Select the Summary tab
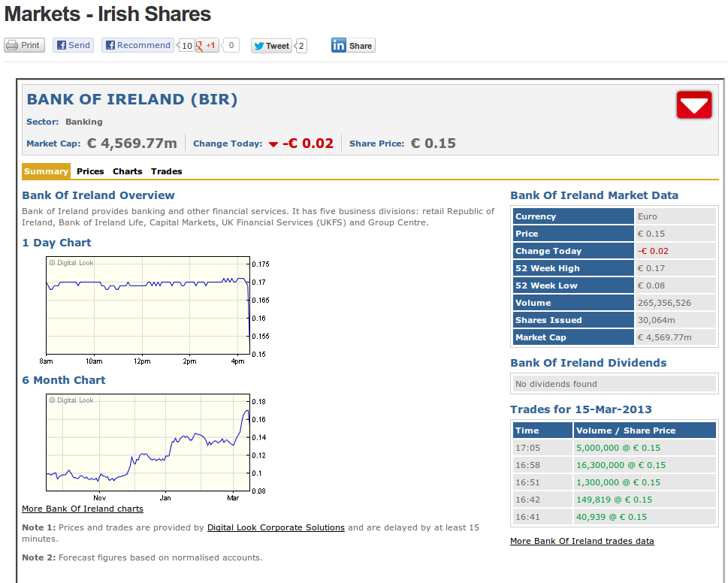The image size is (728, 583). [46, 171]
